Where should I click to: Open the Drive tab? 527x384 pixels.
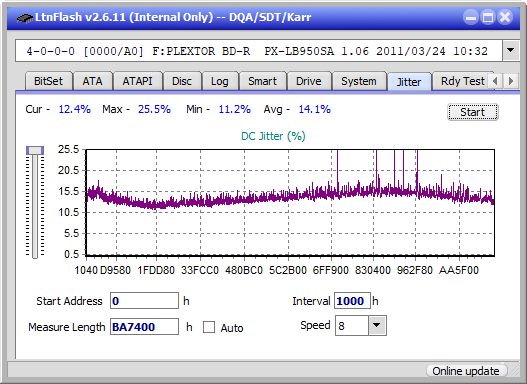[x=309, y=81]
